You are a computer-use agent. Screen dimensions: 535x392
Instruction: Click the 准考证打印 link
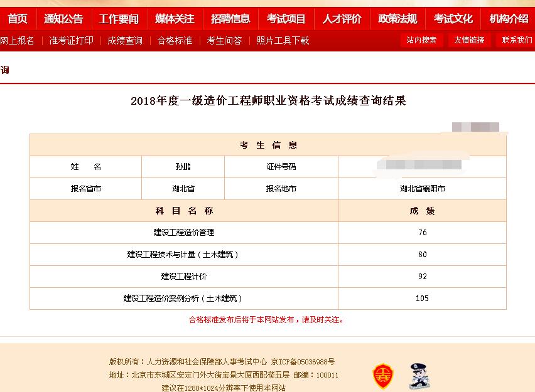71,41
